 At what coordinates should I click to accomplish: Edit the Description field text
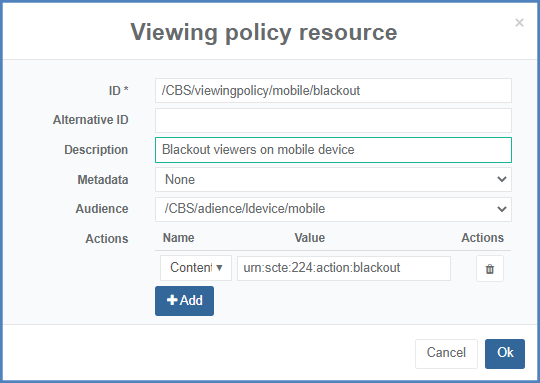tap(333, 150)
